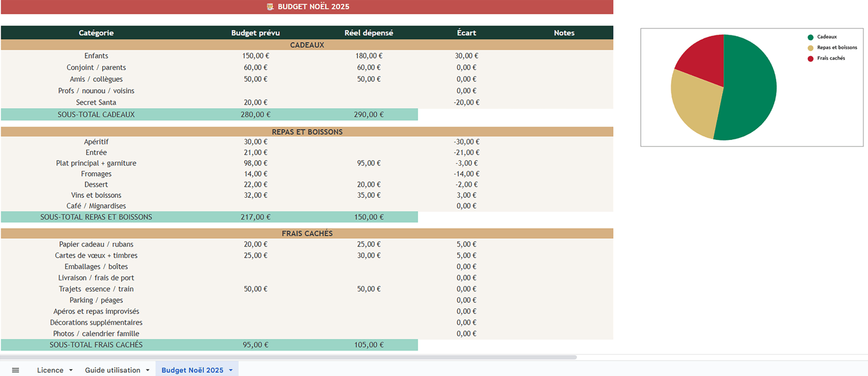This screenshot has width=868, height=376.
Task: Open the Guide utilisation sheet tab
Action: (x=113, y=370)
